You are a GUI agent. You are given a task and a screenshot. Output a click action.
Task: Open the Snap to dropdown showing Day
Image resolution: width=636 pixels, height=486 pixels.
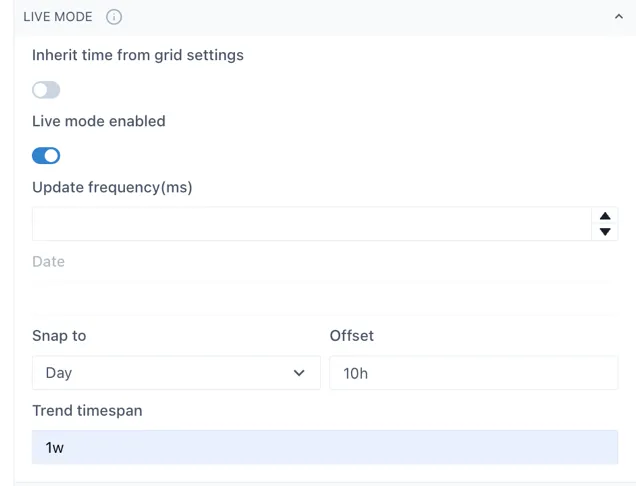coord(175,373)
